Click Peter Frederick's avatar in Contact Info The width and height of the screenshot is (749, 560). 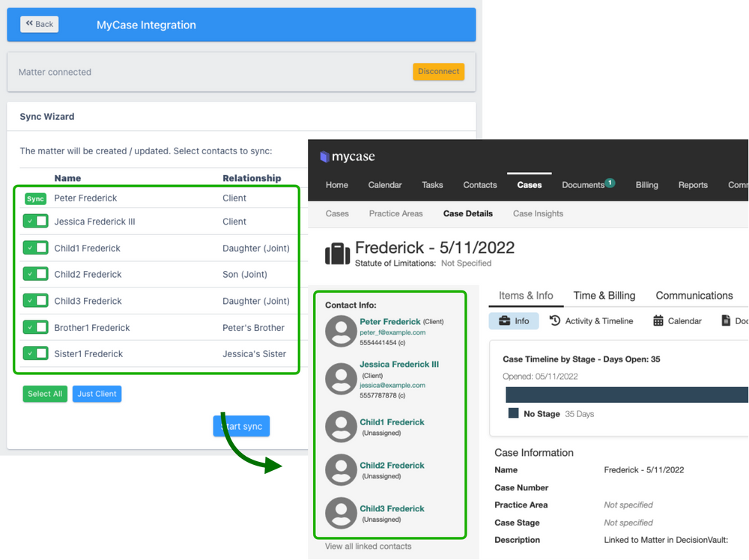pos(341,330)
